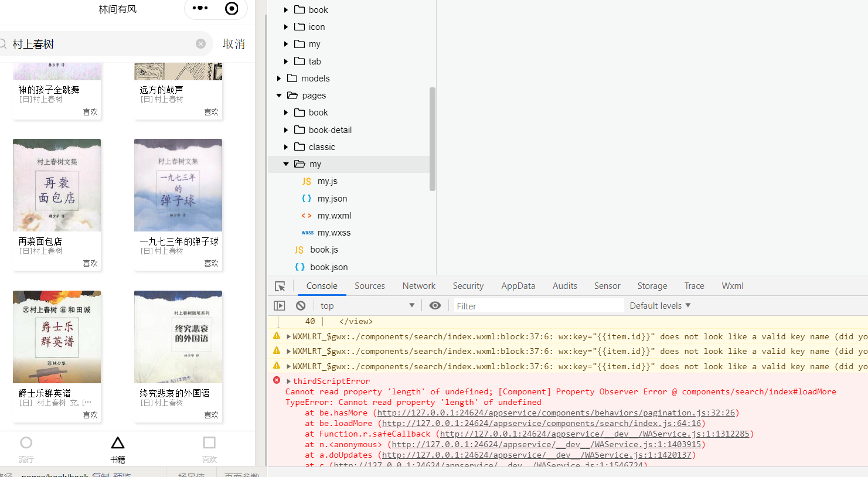This screenshot has width=868, height=477.
Task: Click the classic folder icon
Action: [x=299, y=146]
